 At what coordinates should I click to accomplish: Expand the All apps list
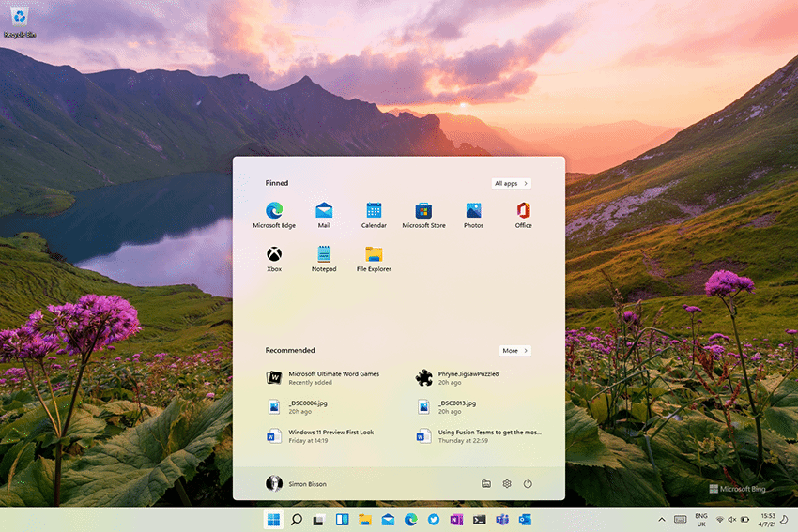click(x=512, y=184)
